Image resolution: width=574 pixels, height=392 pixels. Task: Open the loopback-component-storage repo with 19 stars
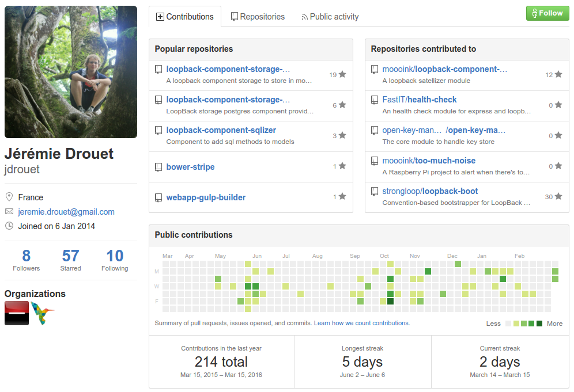[228, 69]
